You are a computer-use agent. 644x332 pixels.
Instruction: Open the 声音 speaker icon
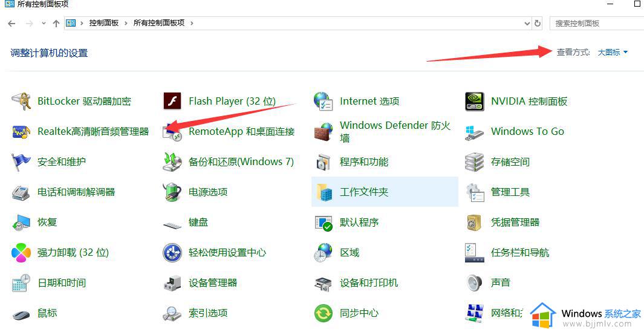(474, 283)
